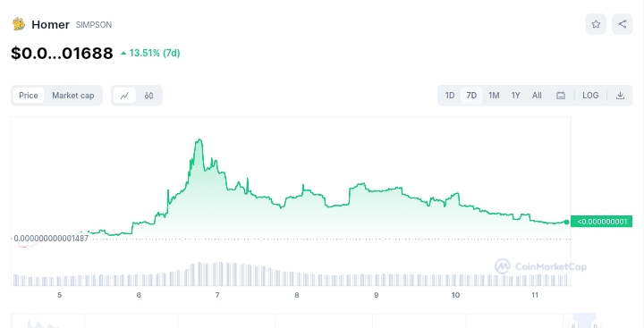Viewport: 644px width, 328px height.
Task: Click the 13.51% (7d) change indicator
Action: (150, 53)
